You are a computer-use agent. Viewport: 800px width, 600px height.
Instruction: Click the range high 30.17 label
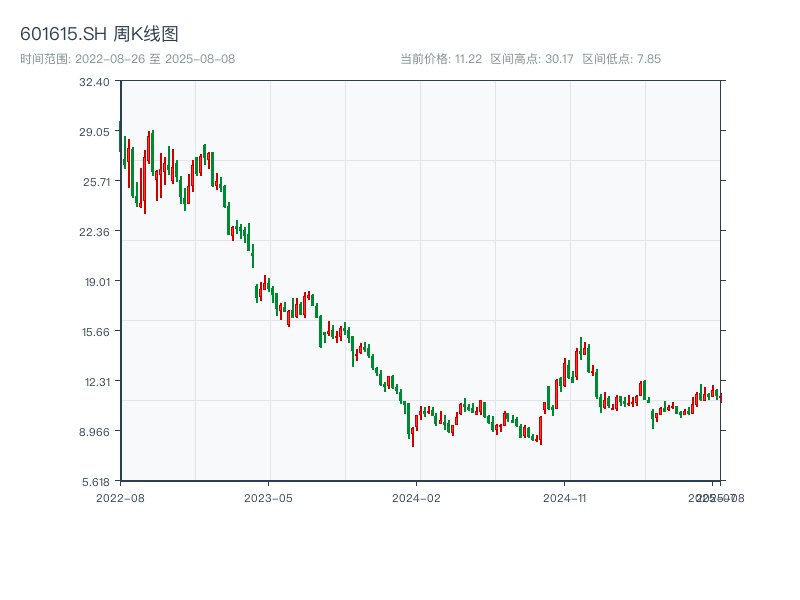point(532,59)
